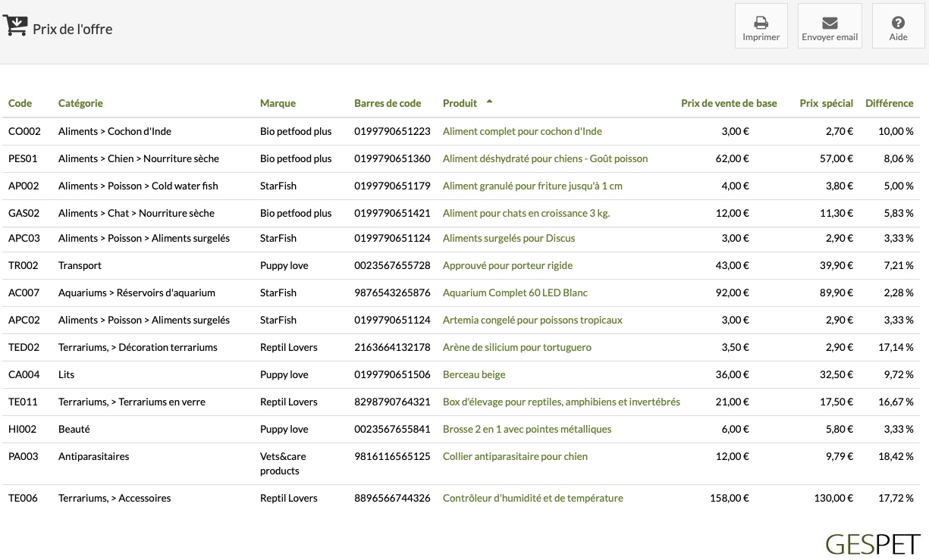Click the shopping cart icon beside Prix de l'offre
Screen dimensions: 929x560
point(15,26)
